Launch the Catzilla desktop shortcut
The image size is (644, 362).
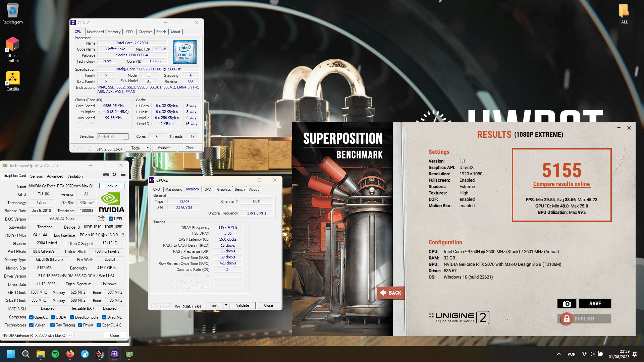tap(13, 81)
